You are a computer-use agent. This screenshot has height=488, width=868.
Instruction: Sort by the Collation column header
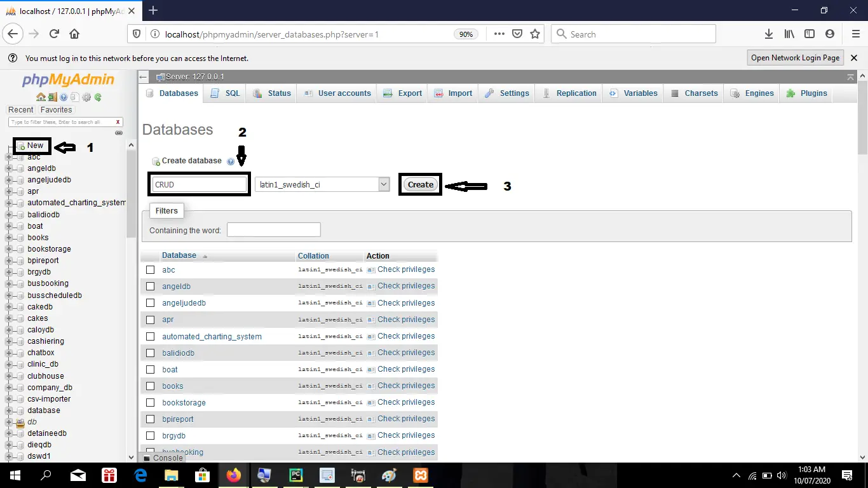(x=313, y=256)
